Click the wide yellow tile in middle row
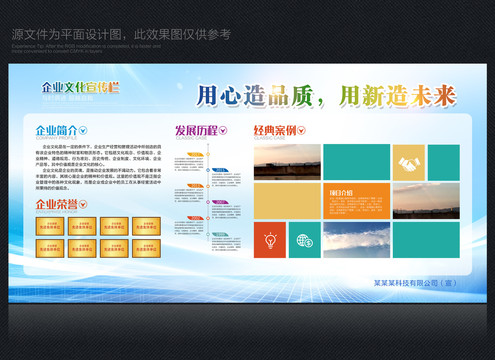 tap(287, 201)
